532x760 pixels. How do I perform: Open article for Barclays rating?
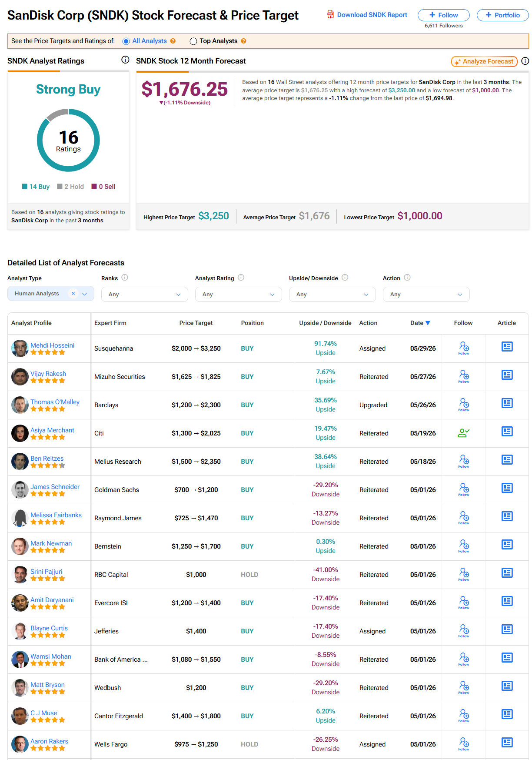507,403
